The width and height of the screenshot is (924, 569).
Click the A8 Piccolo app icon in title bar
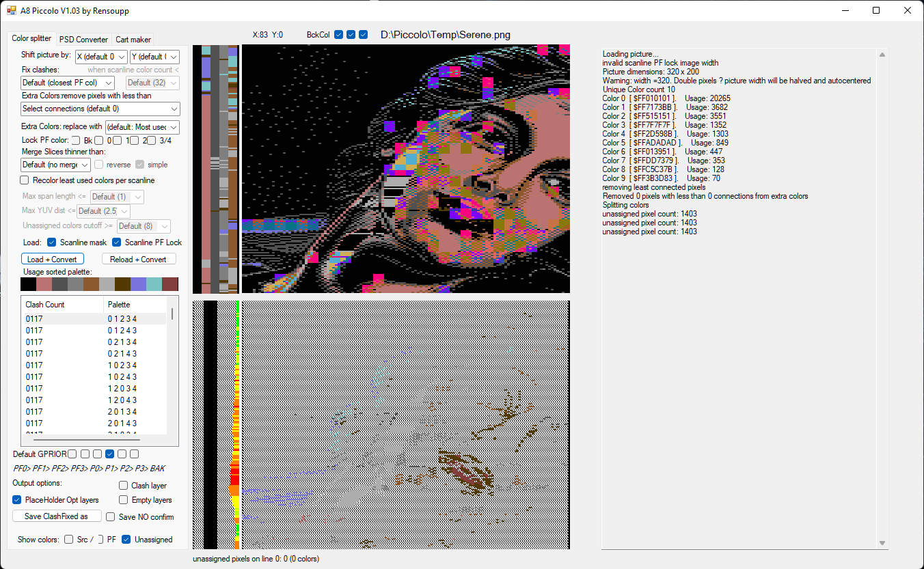pyautogui.click(x=12, y=10)
